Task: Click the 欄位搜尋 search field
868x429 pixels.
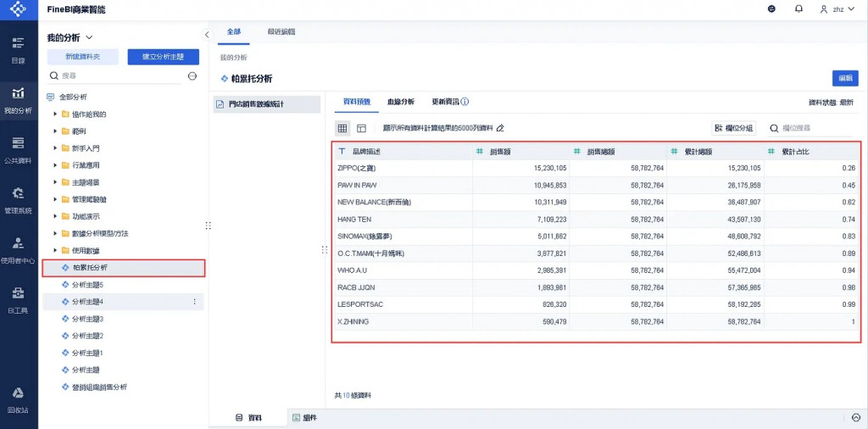Action: pos(811,128)
